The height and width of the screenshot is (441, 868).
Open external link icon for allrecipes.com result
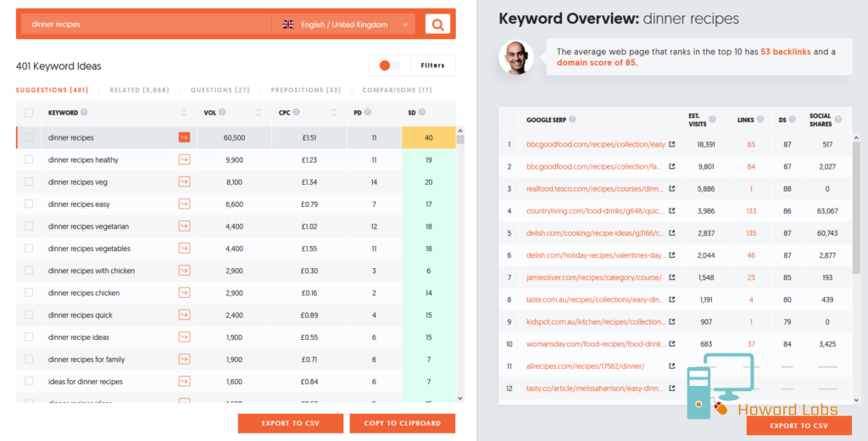pyautogui.click(x=672, y=366)
